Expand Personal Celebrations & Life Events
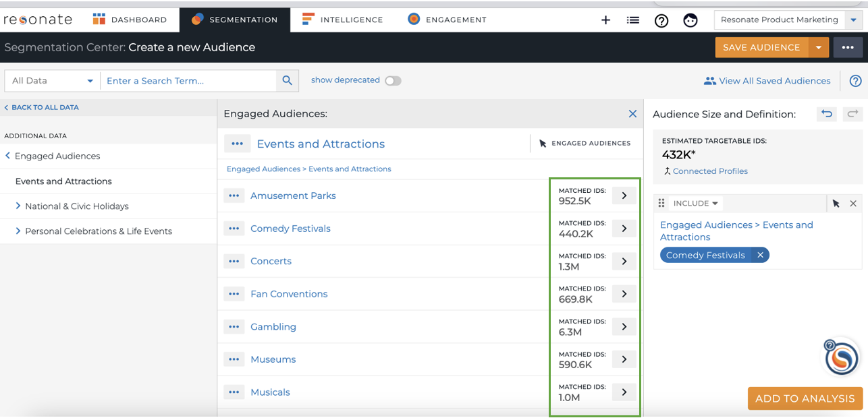 pyautogui.click(x=18, y=231)
